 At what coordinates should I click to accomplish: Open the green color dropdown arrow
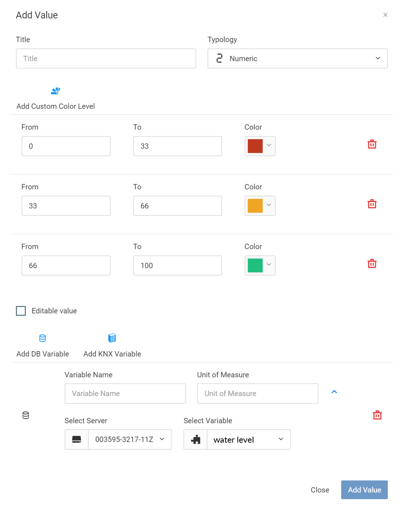[269, 265]
